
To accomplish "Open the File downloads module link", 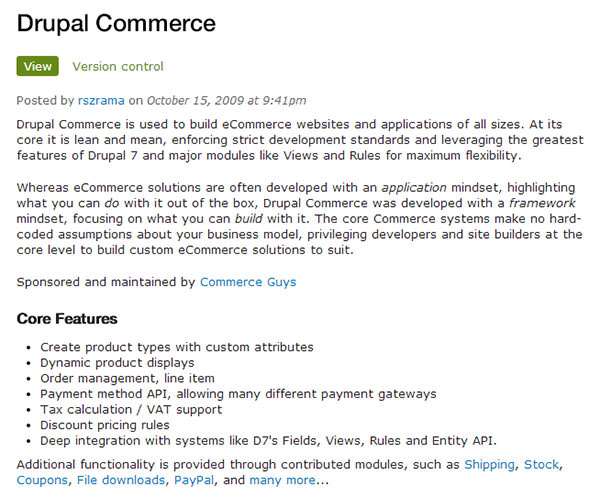I will 121,480.
